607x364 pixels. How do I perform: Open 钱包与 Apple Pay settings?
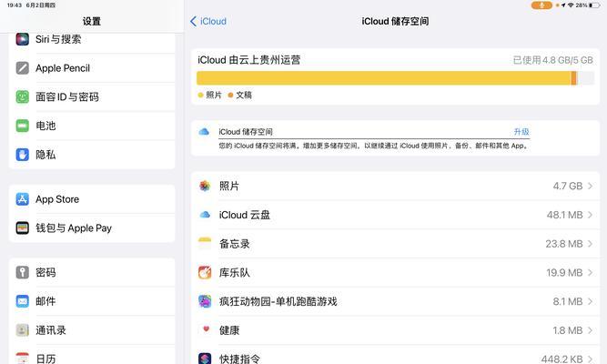[x=92, y=227]
